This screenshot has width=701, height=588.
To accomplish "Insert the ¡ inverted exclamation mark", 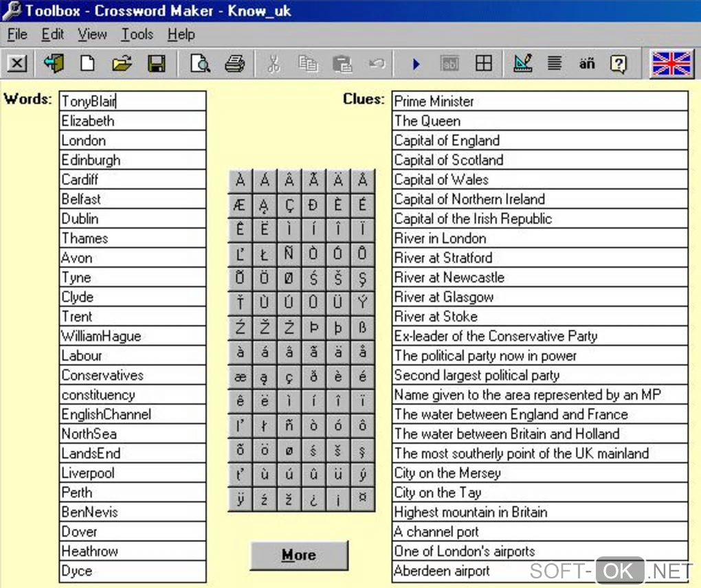I will point(338,499).
